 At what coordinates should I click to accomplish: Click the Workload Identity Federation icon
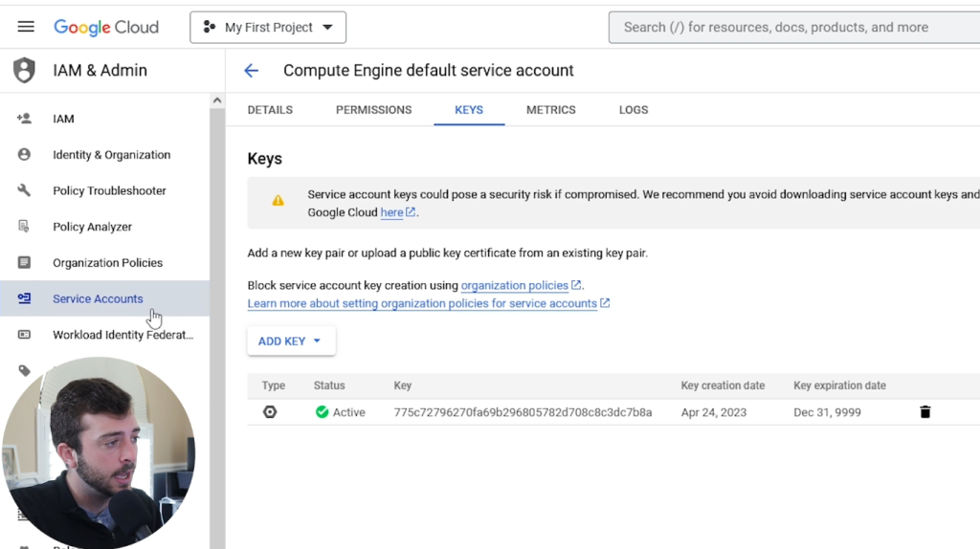click(x=24, y=335)
